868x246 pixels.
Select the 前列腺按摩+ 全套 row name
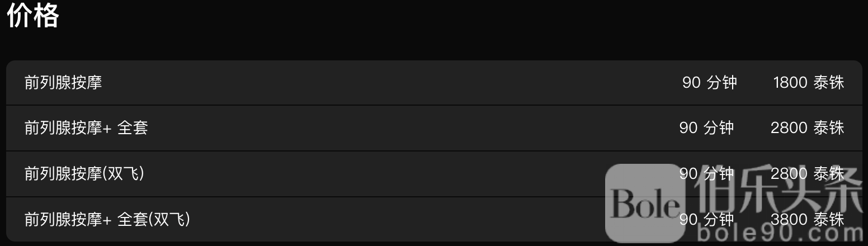click(x=86, y=129)
